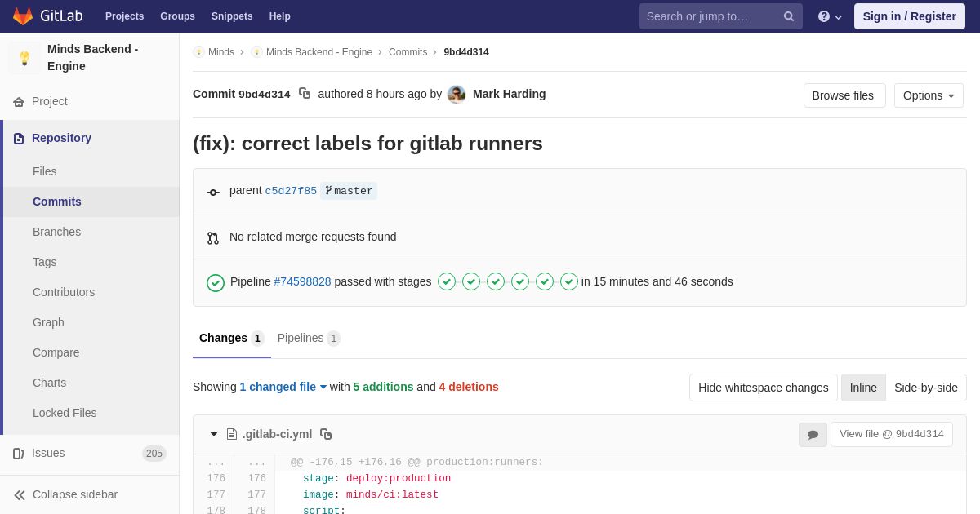The image size is (980, 514).
Task: Toggle comments for .gitlab-ci.yml file
Action: (813, 435)
